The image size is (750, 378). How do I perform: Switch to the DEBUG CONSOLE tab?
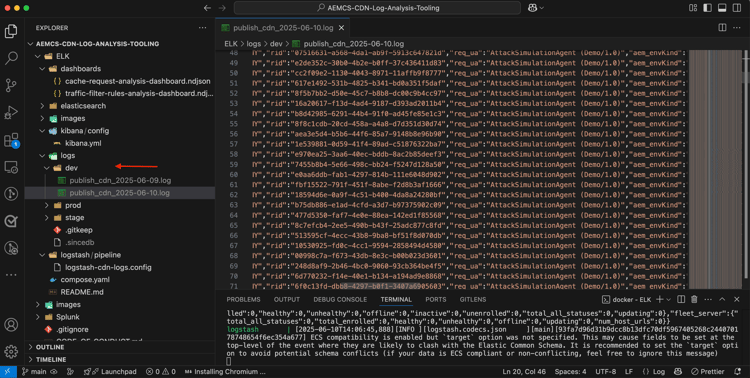[340, 300]
